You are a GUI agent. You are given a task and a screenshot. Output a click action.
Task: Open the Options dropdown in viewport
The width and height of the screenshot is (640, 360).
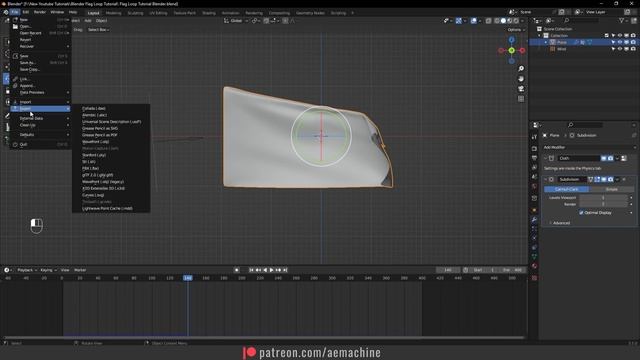tap(516, 30)
